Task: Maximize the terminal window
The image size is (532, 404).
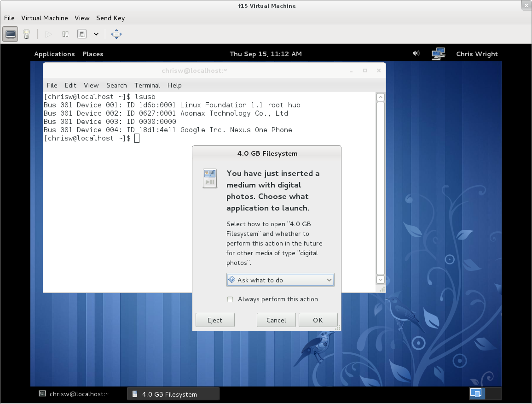Action: 365,70
